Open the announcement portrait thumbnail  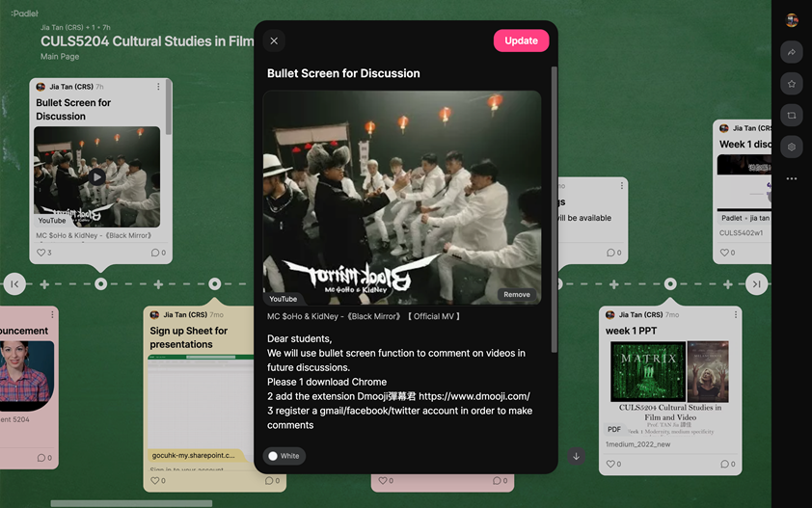pyautogui.click(x=27, y=376)
